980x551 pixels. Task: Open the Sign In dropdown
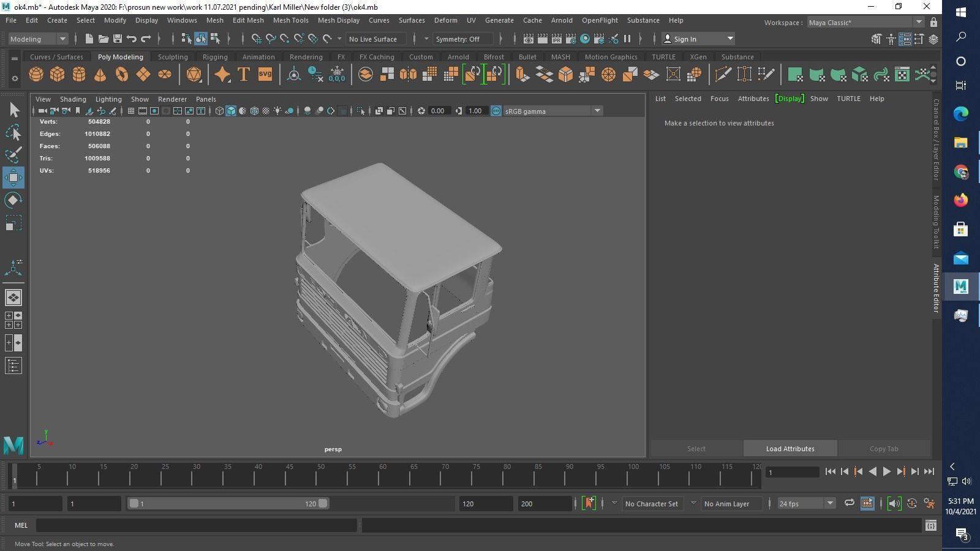[698, 39]
